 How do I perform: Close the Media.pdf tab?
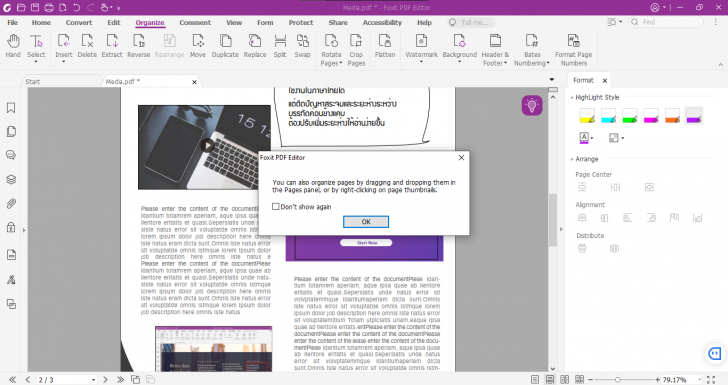point(195,82)
